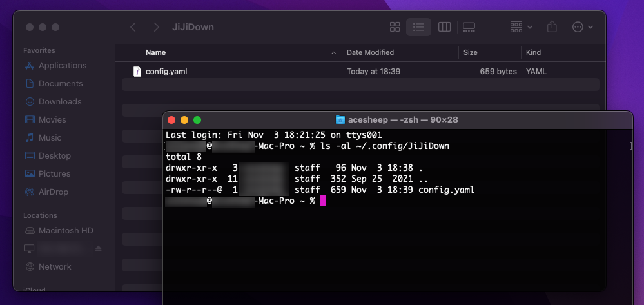Open the More actions dropdown menu
This screenshot has width=644, height=305.
pos(583,27)
